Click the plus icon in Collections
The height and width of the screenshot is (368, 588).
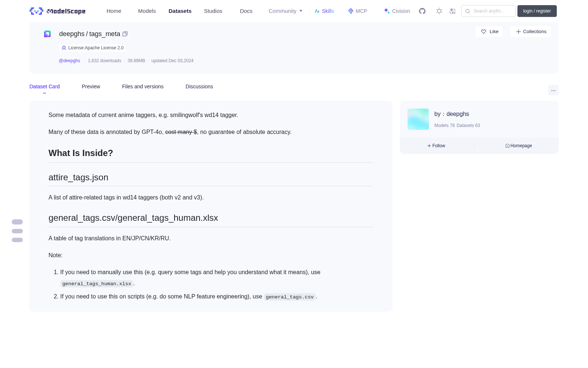(519, 32)
